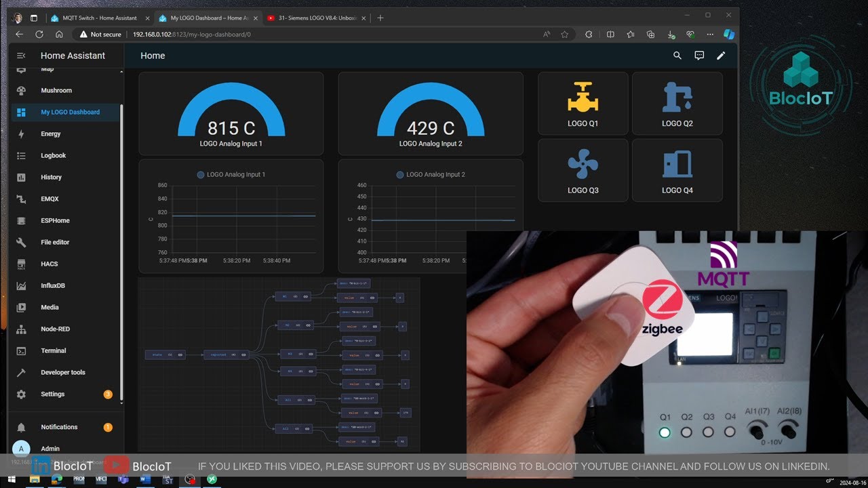This screenshot has width=868, height=488.
Task: Select My LOGO Dashboard sidebar item
Action: point(66,112)
